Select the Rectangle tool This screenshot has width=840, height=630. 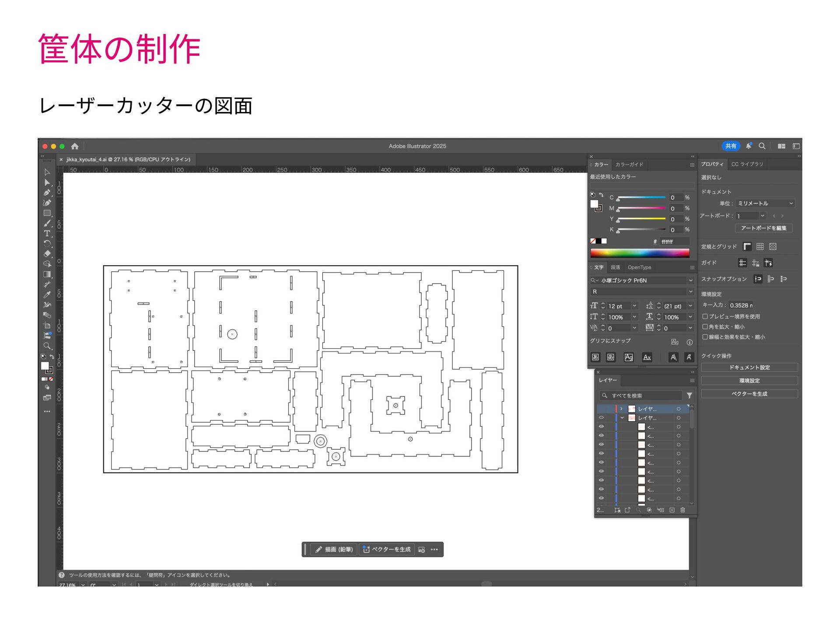click(47, 213)
